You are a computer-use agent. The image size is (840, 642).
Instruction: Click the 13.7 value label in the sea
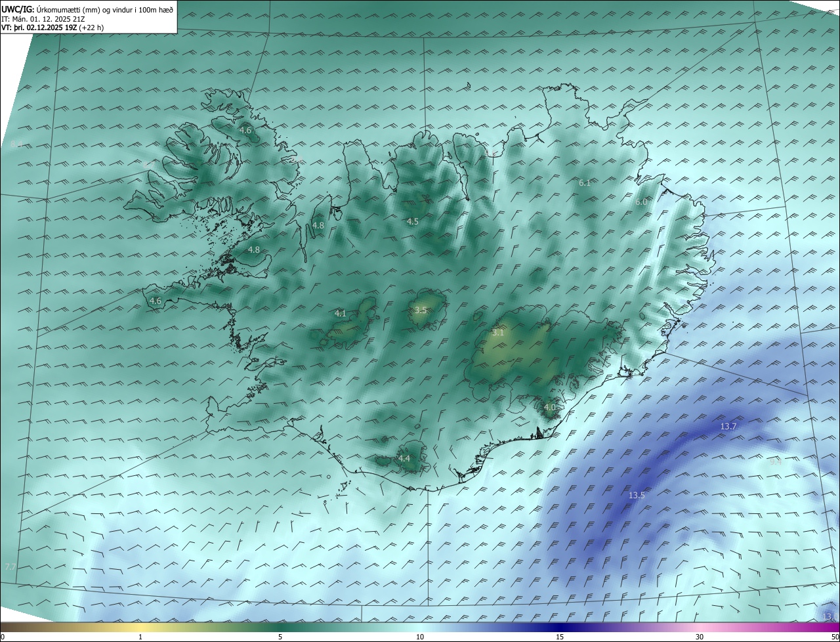point(729,427)
